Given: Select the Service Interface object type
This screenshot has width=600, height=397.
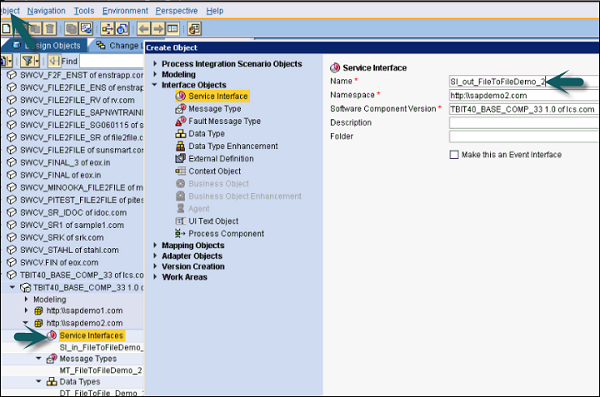Looking at the screenshot, I should (213, 96).
